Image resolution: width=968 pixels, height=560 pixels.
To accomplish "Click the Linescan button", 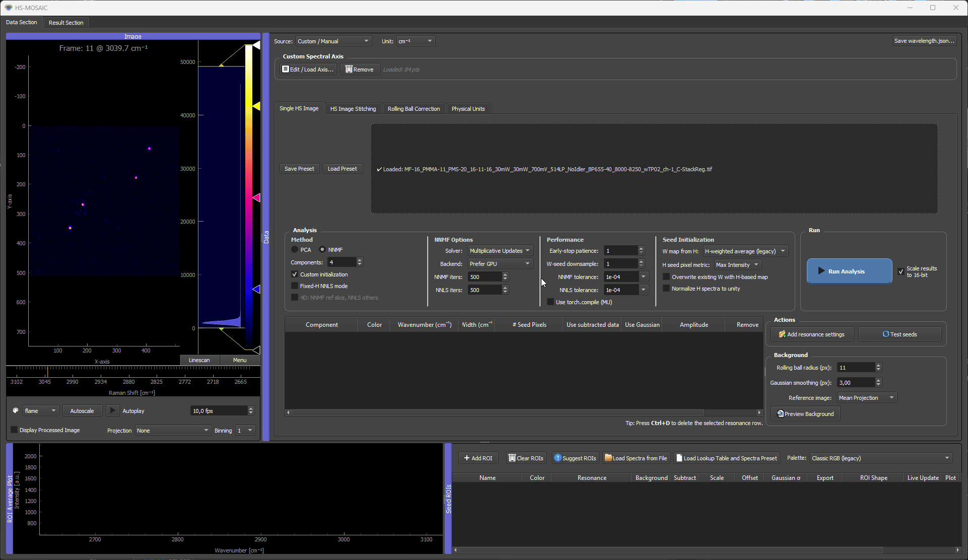I will coord(199,360).
